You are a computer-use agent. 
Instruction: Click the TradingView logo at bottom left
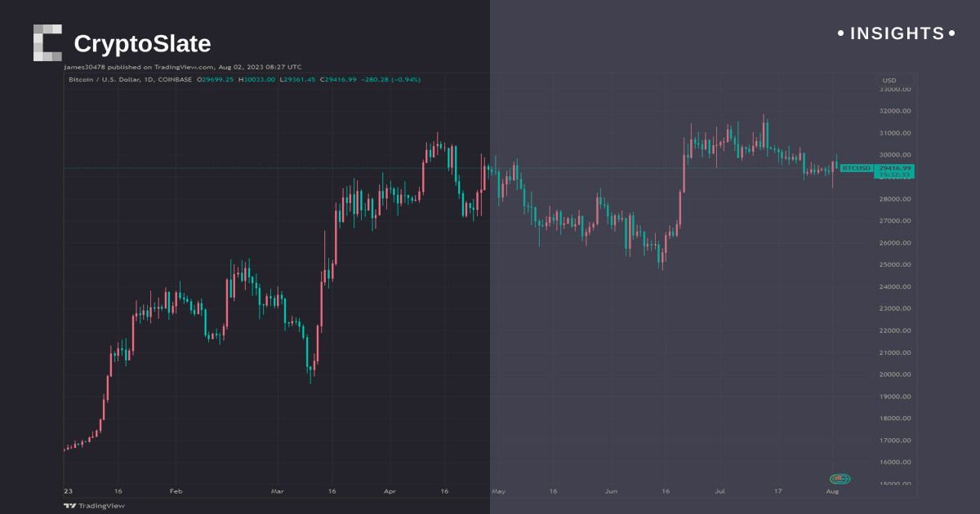(x=95, y=505)
